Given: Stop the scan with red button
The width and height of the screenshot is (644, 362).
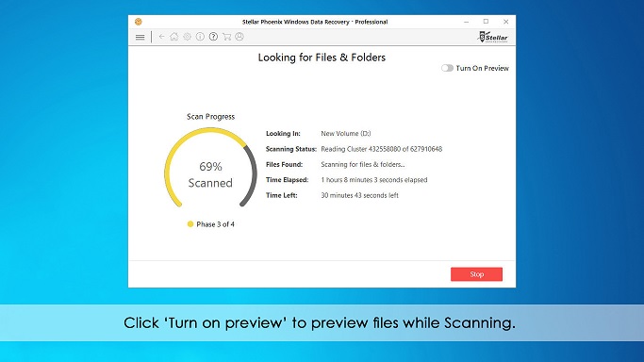Looking at the screenshot, I should click(x=476, y=274).
